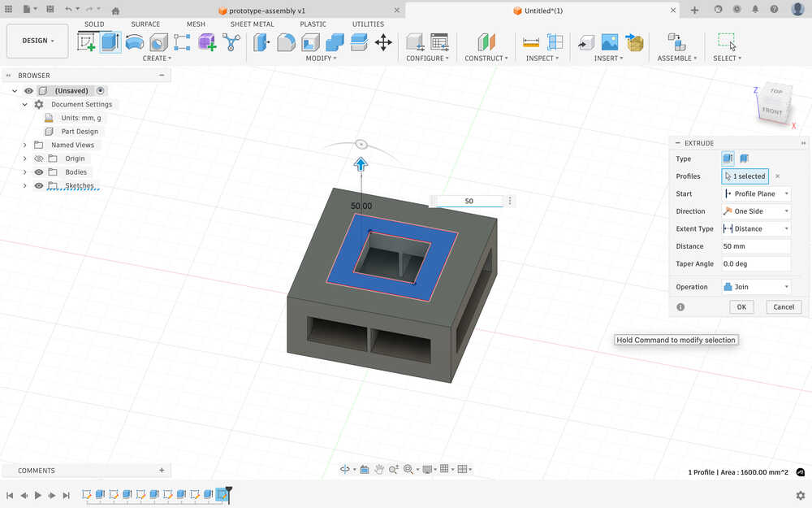Collapse the Document Settings node

pyautogui.click(x=25, y=104)
